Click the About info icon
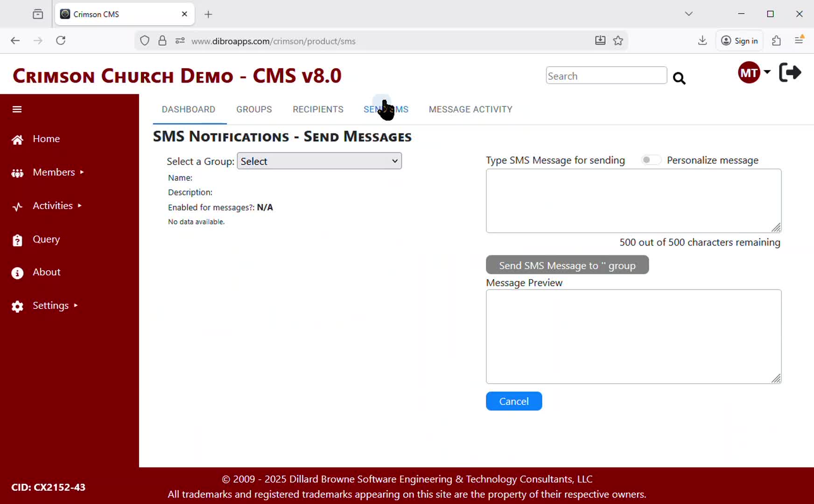 coord(17,273)
